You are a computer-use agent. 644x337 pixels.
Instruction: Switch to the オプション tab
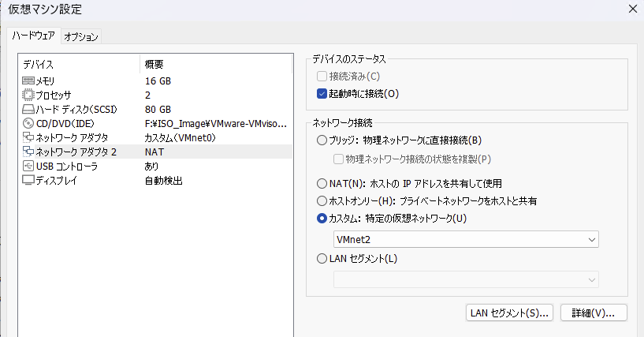point(81,36)
